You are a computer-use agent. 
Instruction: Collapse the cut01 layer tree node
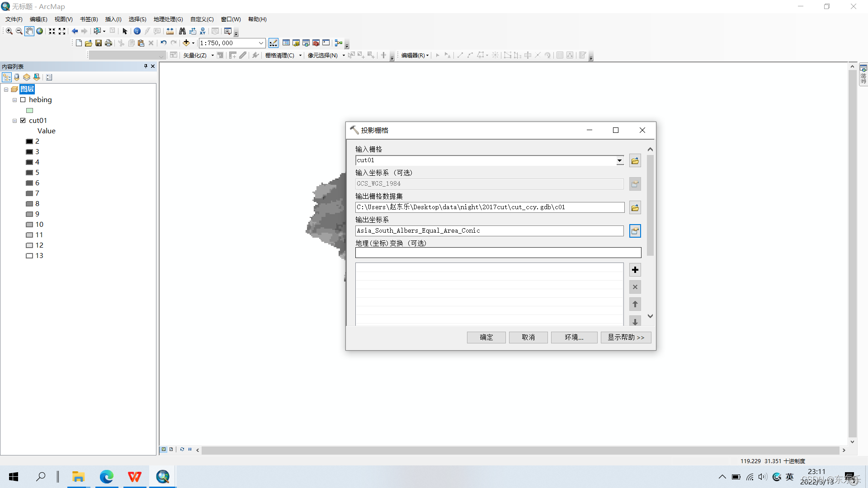(14, 121)
